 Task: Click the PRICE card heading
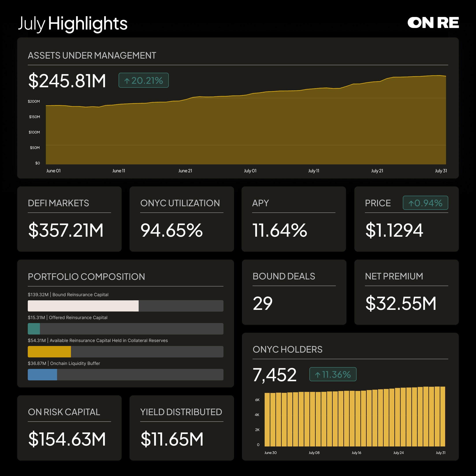pyautogui.click(x=378, y=203)
